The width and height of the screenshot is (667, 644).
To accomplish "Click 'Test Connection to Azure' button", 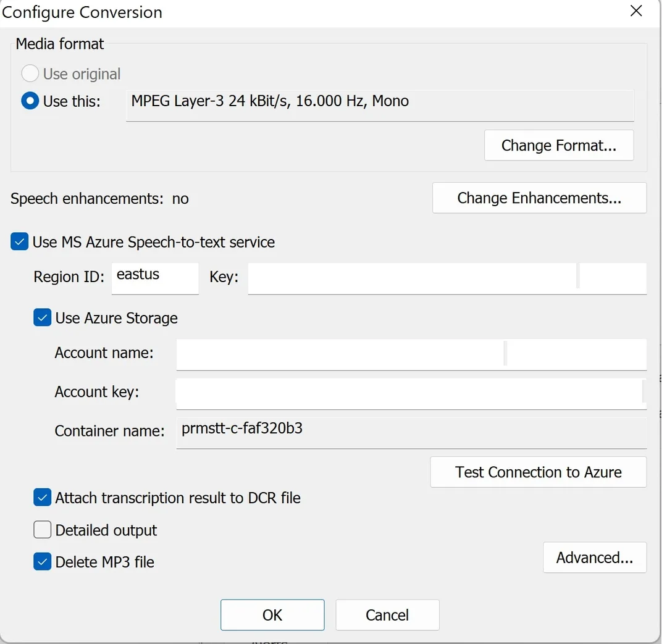I will [539, 472].
